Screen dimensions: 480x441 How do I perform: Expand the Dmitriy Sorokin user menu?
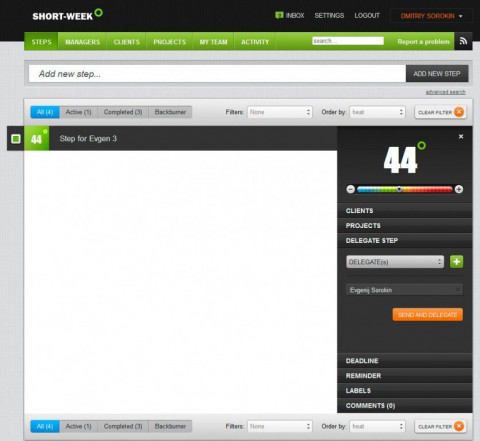[x=431, y=16]
